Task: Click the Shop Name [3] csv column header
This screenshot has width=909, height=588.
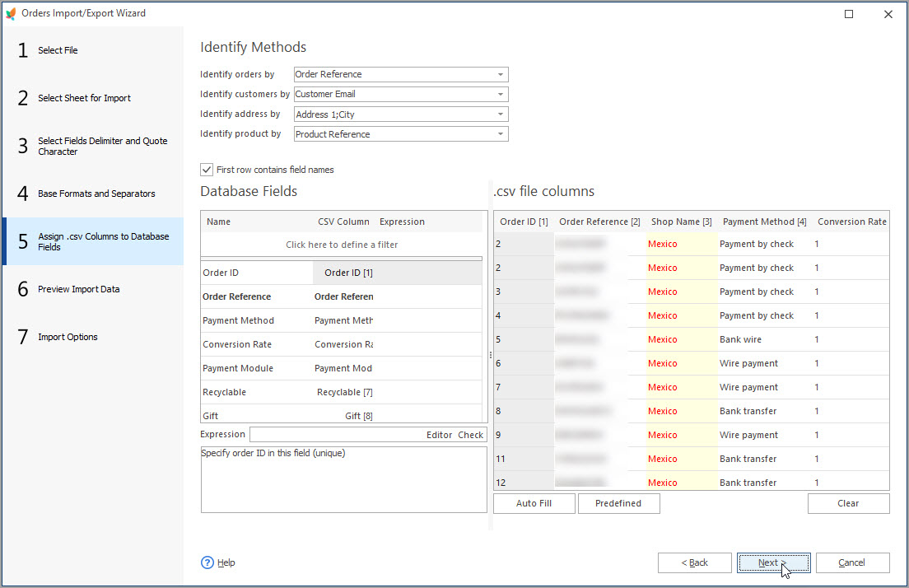Action: pyautogui.click(x=681, y=222)
